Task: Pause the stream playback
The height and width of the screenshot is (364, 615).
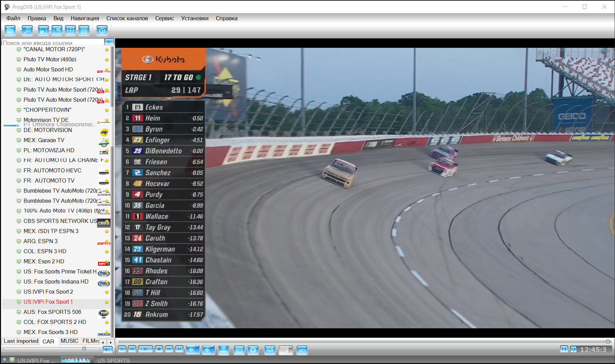Action: click(x=145, y=349)
